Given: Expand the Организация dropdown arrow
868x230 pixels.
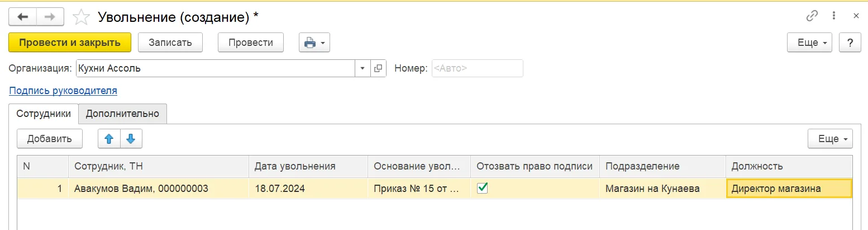Looking at the screenshot, I should coord(363,68).
